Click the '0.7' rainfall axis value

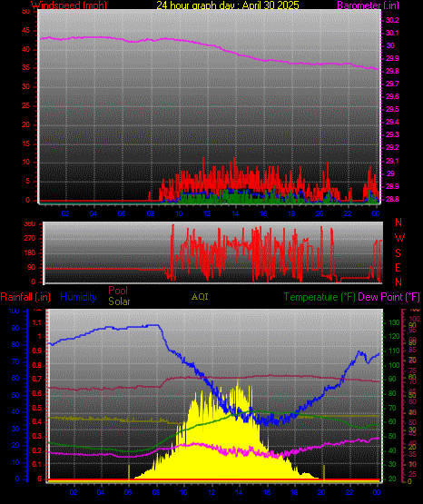pyautogui.click(x=37, y=380)
